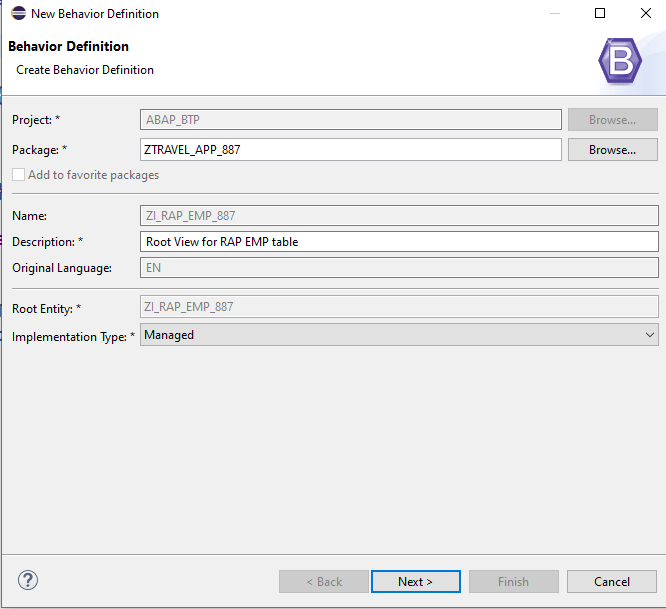This screenshot has width=666, height=609.
Task: Expand the Implementation Type dropdown
Action: click(399, 335)
